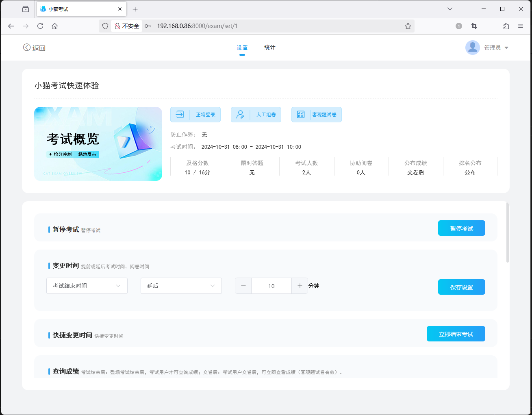The height and width of the screenshot is (415, 532).
Task: Click the 变更时间 section heading
Action: click(66, 265)
